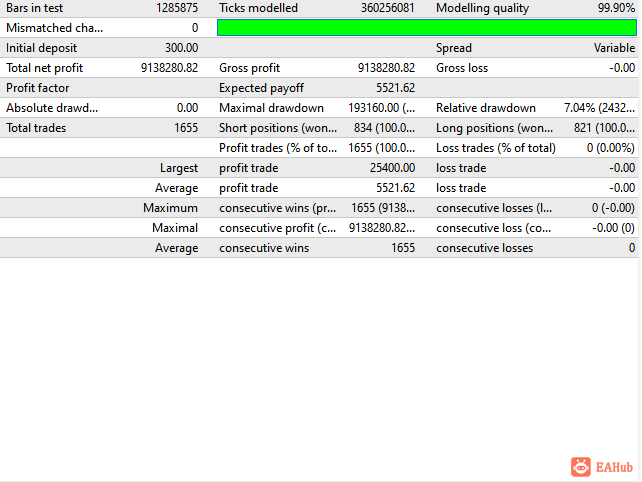Select the Initial deposit label

pos(41,48)
